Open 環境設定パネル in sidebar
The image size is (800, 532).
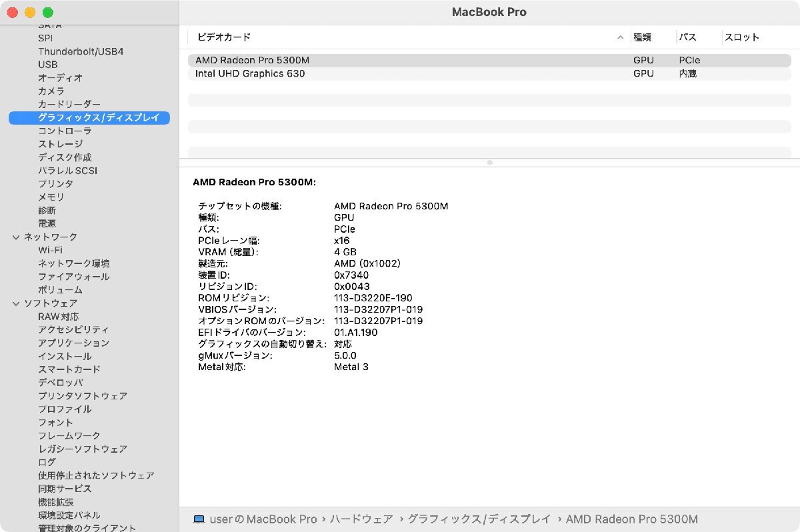(x=69, y=515)
